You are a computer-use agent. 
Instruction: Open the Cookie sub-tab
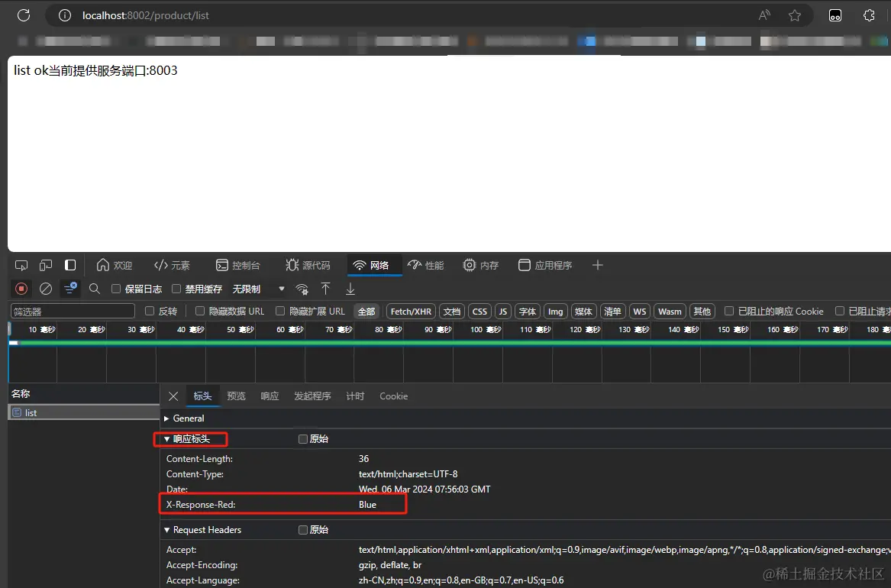393,396
